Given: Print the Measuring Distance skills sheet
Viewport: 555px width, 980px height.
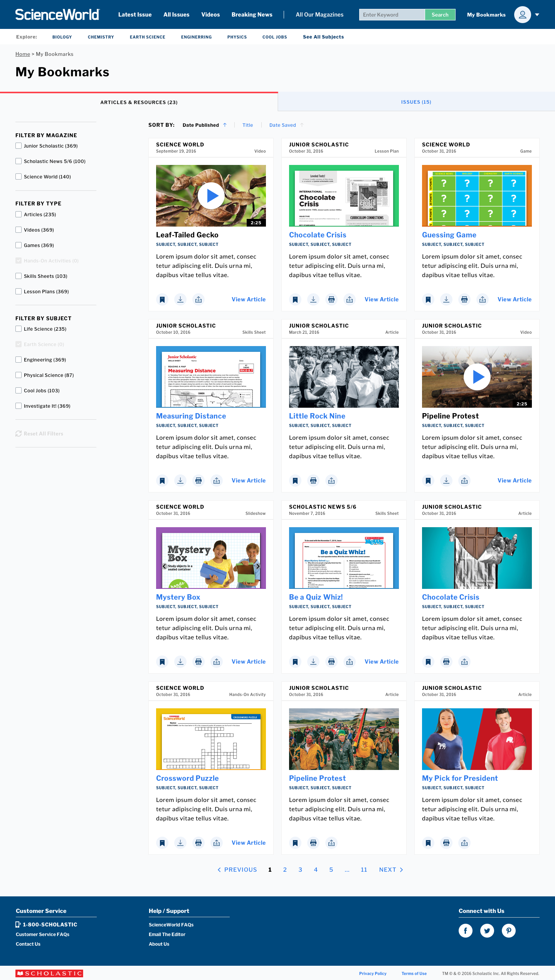Looking at the screenshot, I should point(198,481).
